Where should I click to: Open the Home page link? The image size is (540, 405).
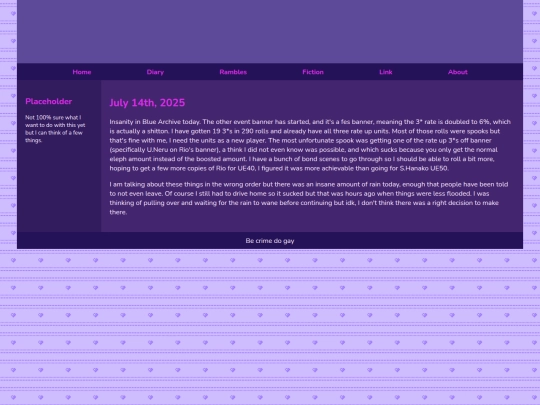pos(82,72)
